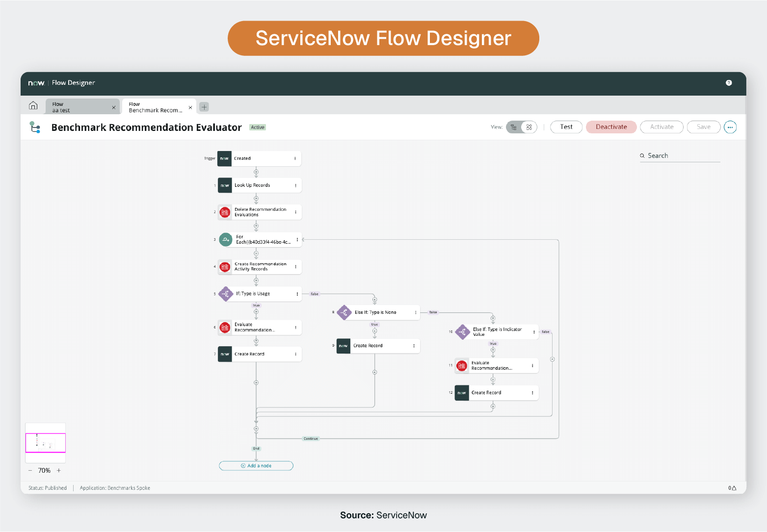Open the help icon in the header
This screenshot has width=767, height=532.
729,83
